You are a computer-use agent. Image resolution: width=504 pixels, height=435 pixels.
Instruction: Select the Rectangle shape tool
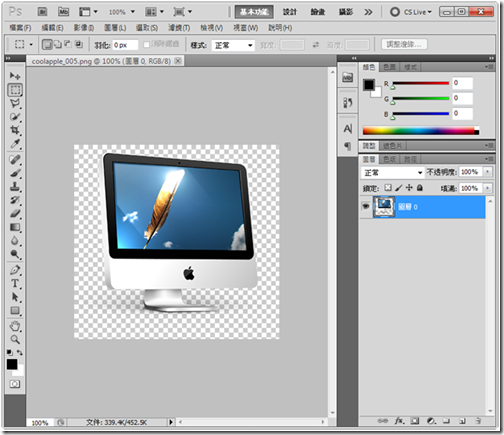click(x=15, y=311)
